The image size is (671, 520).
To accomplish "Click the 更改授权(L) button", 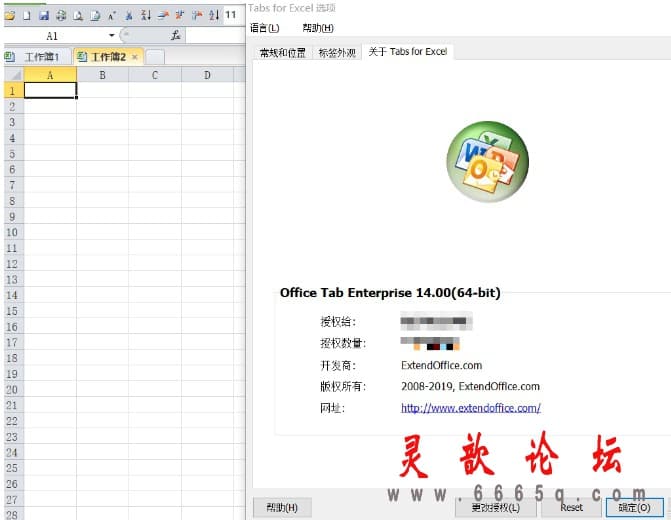I will click(x=496, y=508).
